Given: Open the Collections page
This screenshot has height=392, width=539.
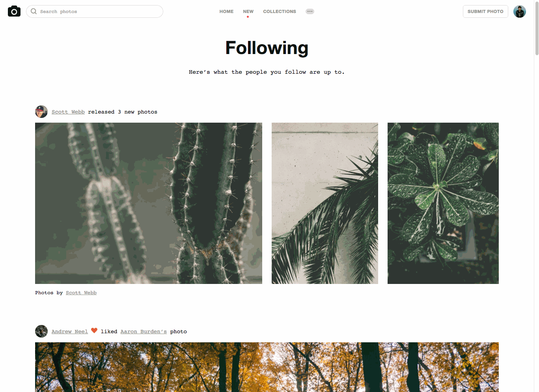Looking at the screenshot, I should tap(280, 11).
